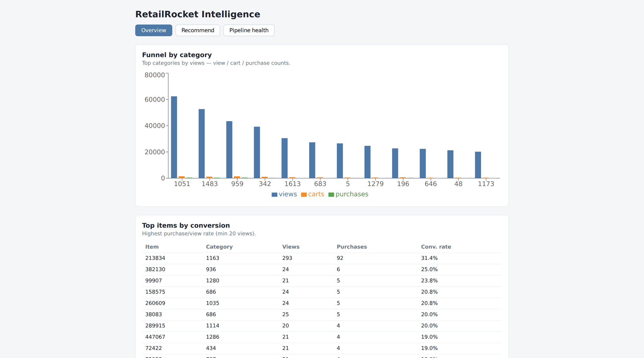This screenshot has height=358, width=644.
Task: Click the 25.0% conversion rate cell
Action: [x=429, y=269]
